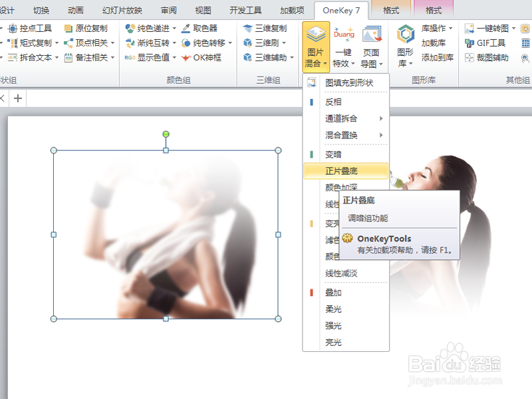
Task: Open the 幻灯片放映 tab
Action: pos(122,11)
